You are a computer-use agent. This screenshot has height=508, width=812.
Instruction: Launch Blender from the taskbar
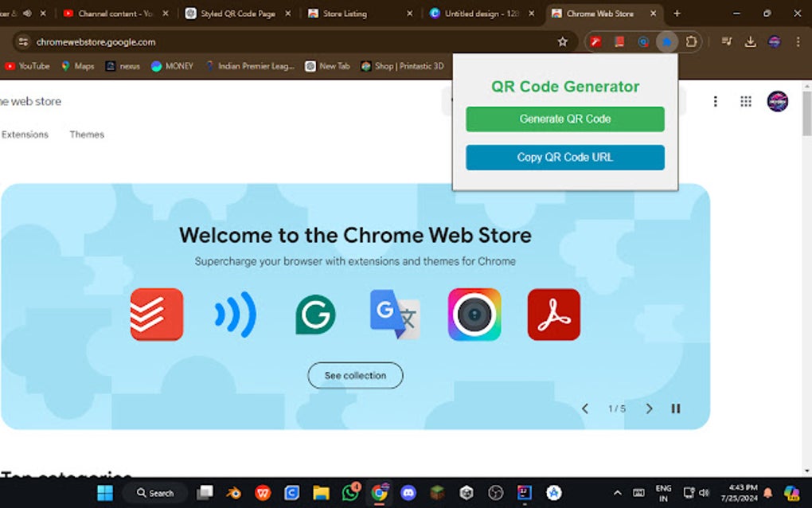[233, 493]
